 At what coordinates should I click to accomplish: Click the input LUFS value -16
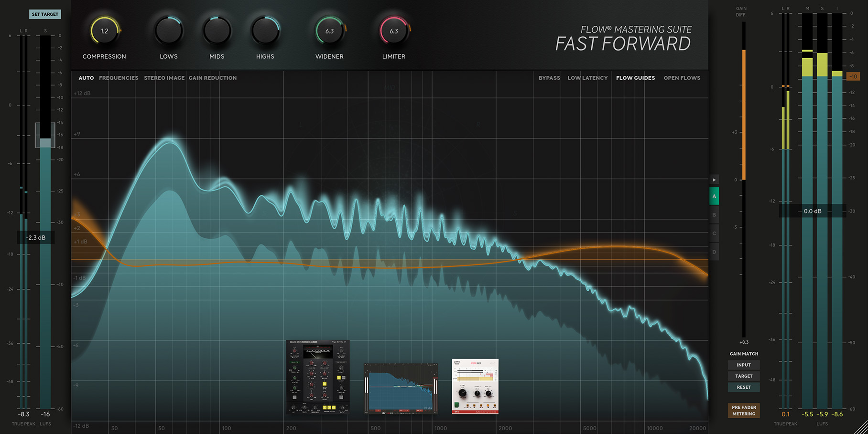pyautogui.click(x=45, y=414)
